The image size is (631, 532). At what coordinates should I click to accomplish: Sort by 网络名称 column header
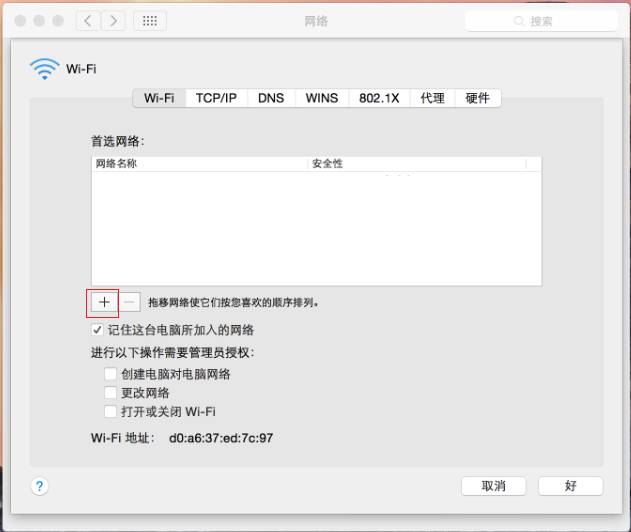coord(200,164)
